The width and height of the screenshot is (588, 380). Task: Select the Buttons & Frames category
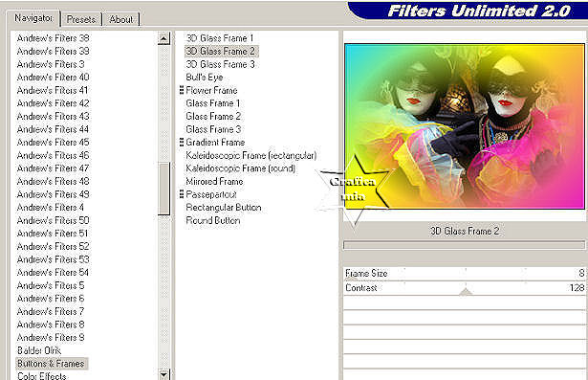point(51,364)
